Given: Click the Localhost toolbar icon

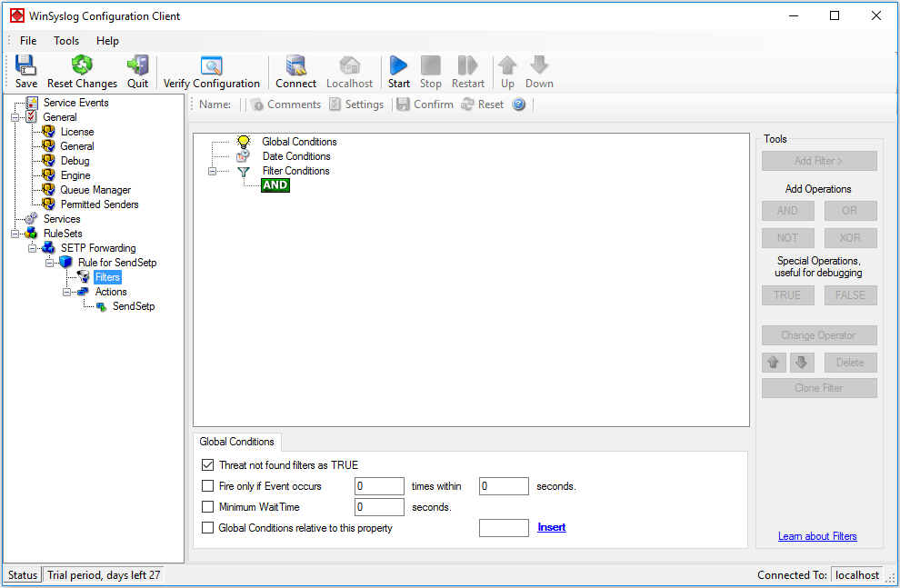Looking at the screenshot, I should [349, 65].
